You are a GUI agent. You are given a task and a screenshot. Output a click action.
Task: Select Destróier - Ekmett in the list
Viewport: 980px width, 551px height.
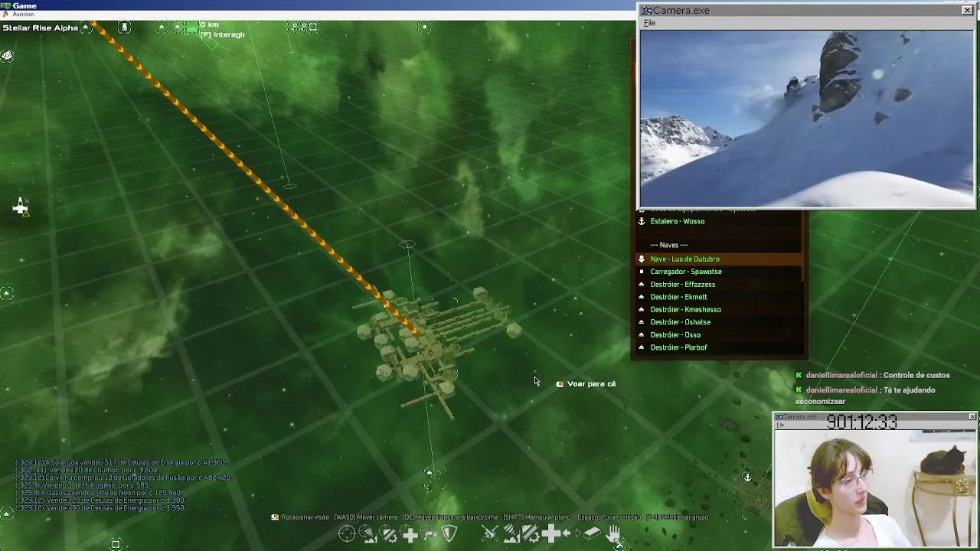[x=679, y=297]
